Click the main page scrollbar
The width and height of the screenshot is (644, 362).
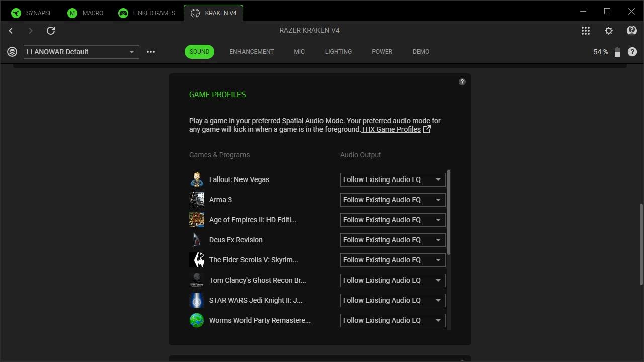coord(641,244)
